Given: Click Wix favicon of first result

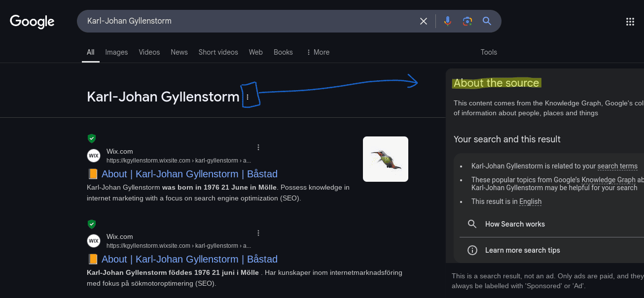Looking at the screenshot, I should [94, 156].
